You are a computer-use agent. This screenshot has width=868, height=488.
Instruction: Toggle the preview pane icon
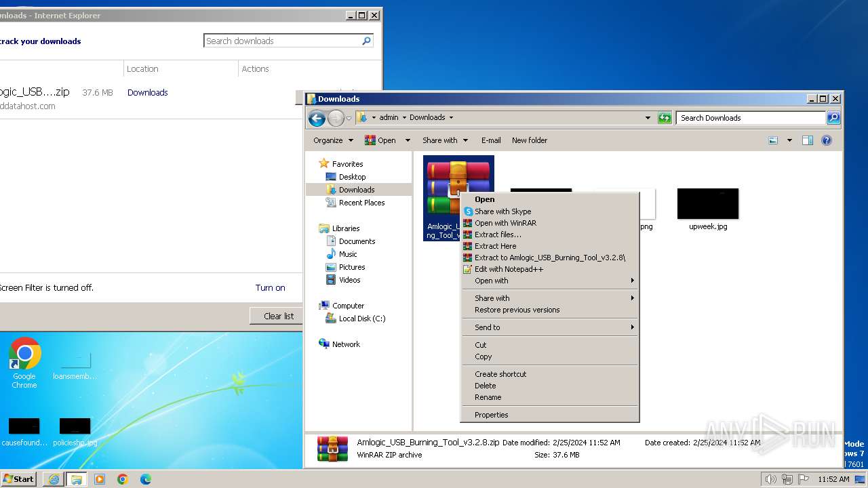pyautogui.click(x=808, y=140)
